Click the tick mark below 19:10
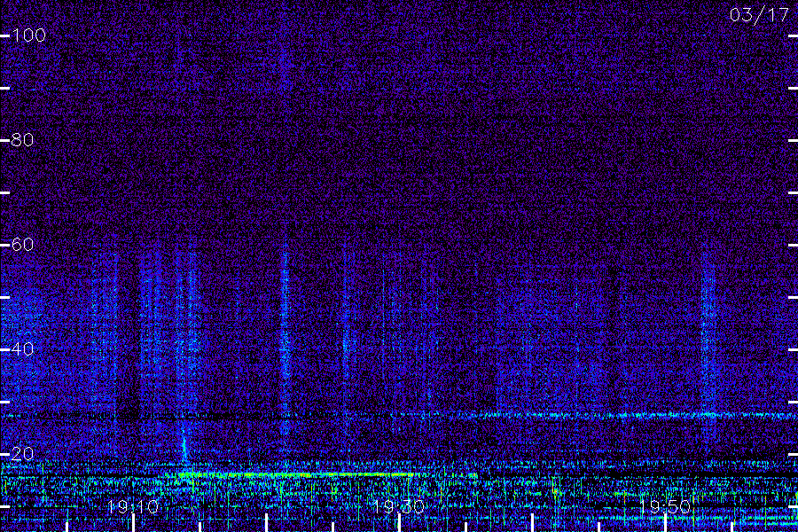The image size is (798, 532). click(x=133, y=523)
